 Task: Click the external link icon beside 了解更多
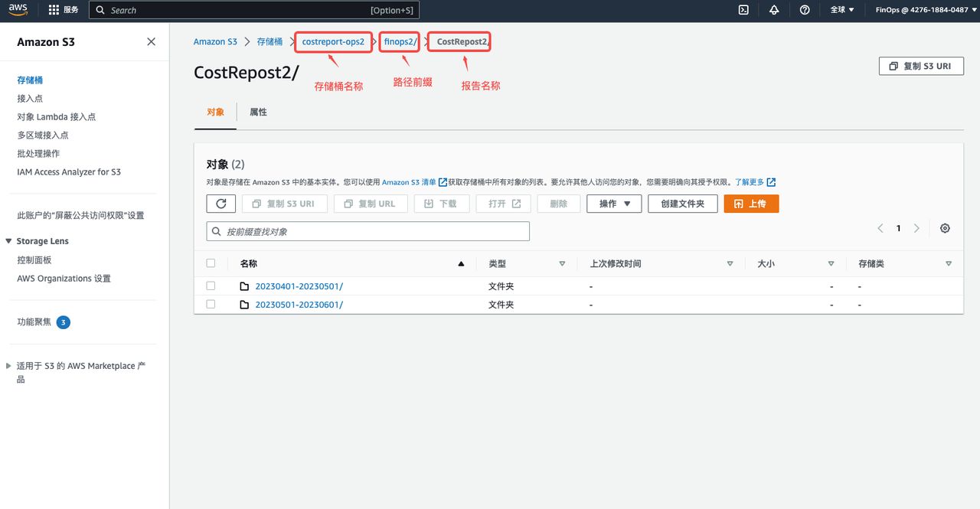[771, 182]
